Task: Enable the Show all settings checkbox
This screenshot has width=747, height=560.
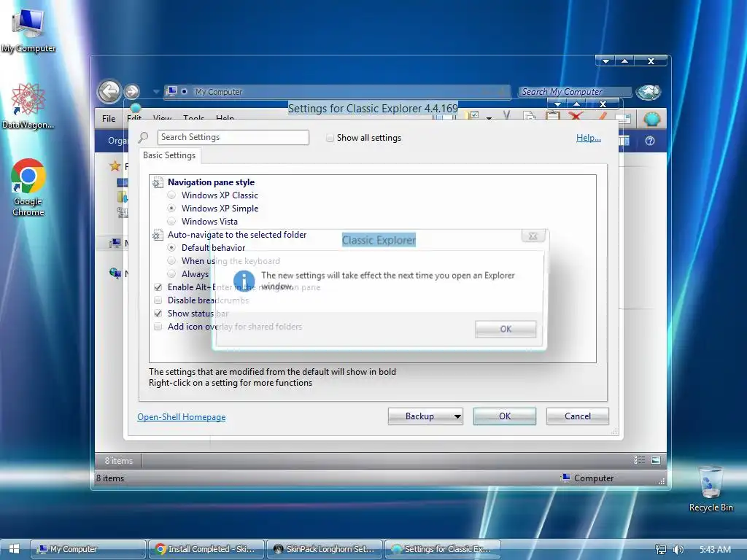Action: (330, 138)
